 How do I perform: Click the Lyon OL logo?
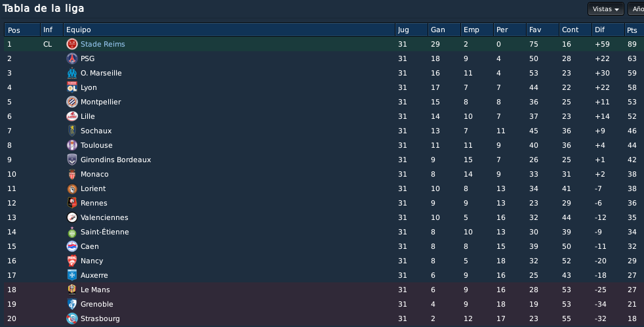pos(72,87)
